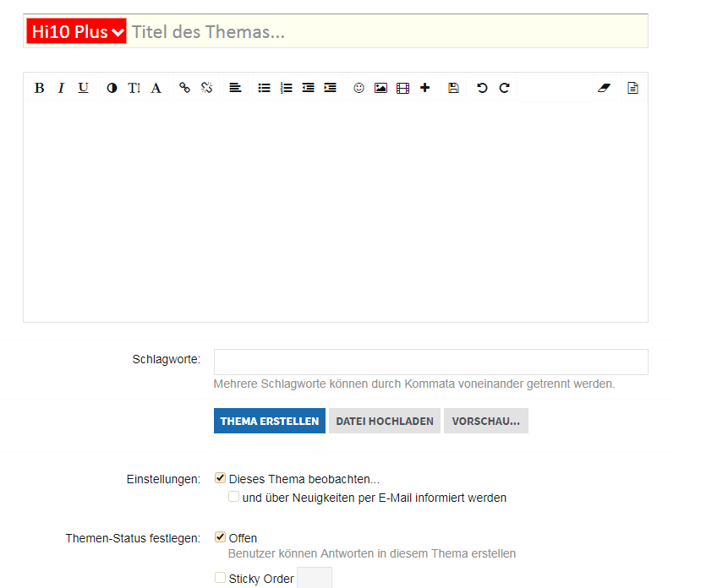
Task: Redo the last edit
Action: pos(505,88)
